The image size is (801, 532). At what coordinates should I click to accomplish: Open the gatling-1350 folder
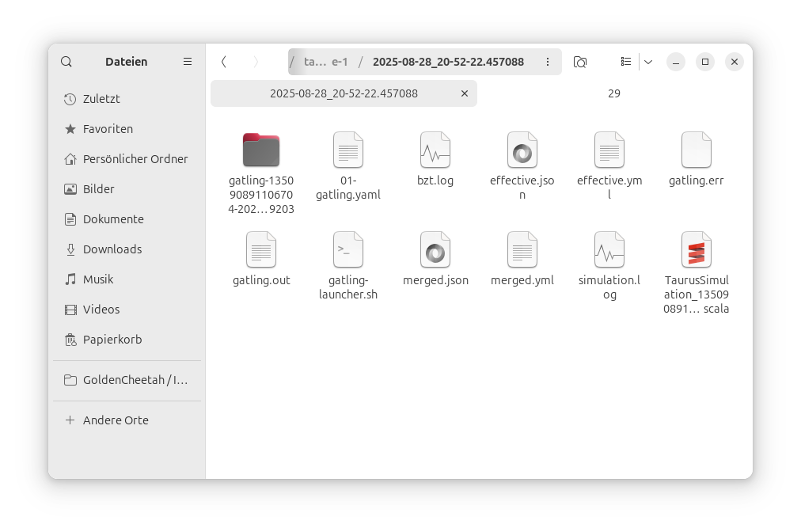pos(261,150)
